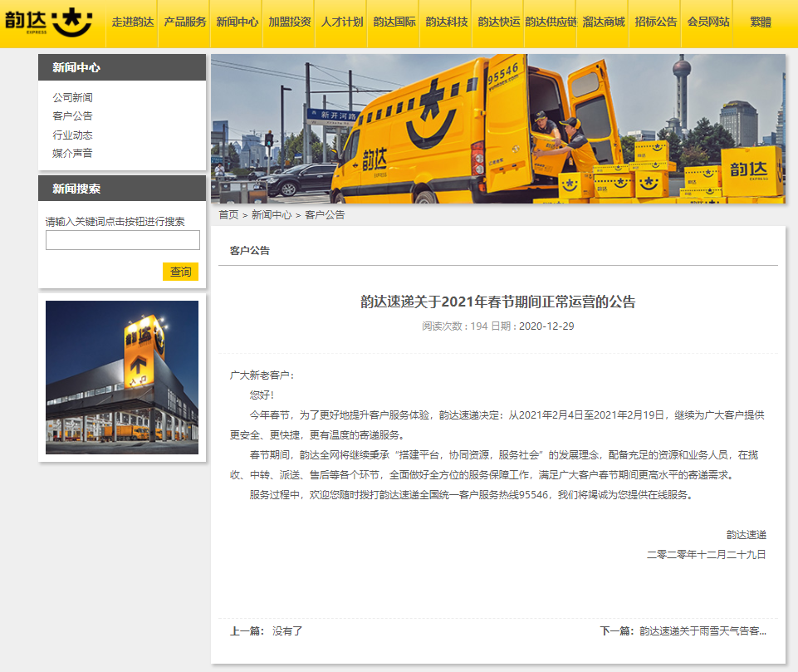The image size is (798, 672).
Task: Go to 新闻中心 in top navigation
Action: (x=237, y=22)
